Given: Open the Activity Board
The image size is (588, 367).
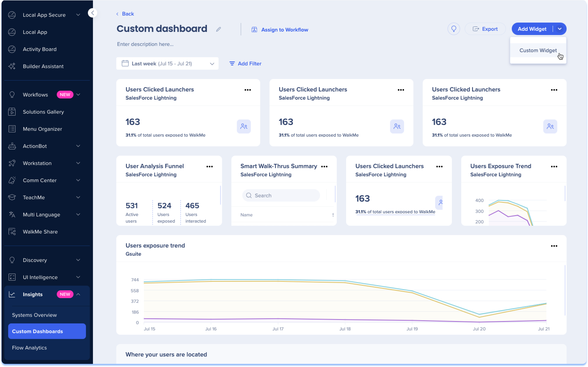Looking at the screenshot, I should pyautogui.click(x=40, y=49).
